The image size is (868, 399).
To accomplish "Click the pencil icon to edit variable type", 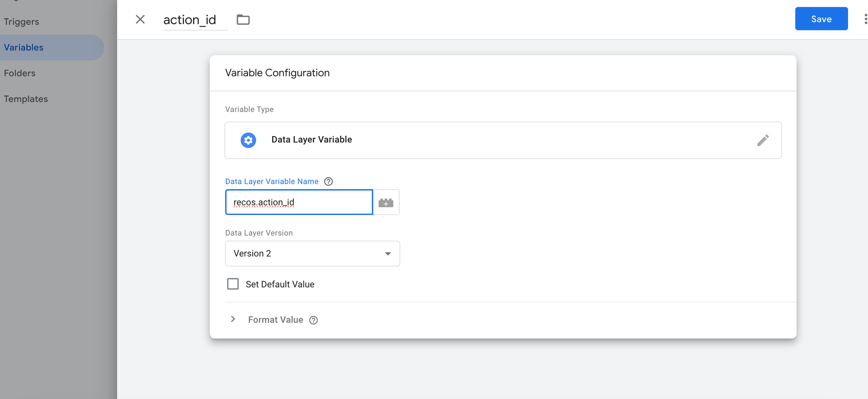I will tap(762, 140).
